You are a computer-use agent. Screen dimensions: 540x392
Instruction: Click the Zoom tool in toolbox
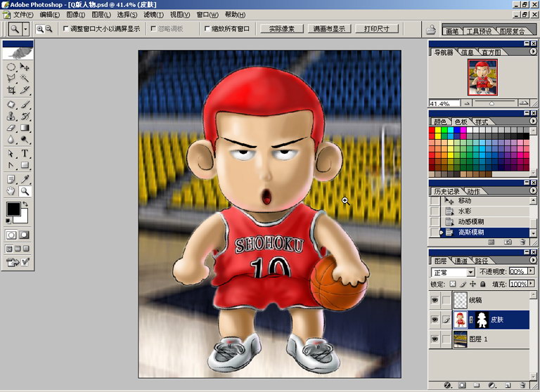click(x=25, y=191)
